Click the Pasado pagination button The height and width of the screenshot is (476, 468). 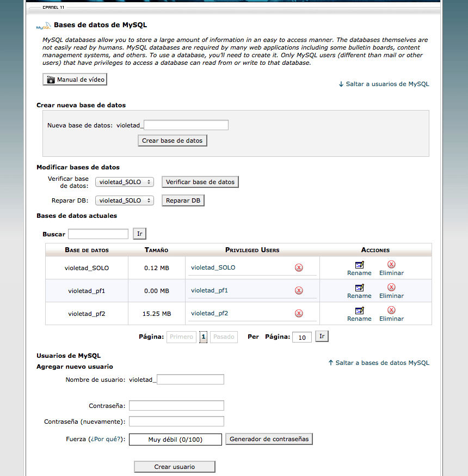click(224, 337)
